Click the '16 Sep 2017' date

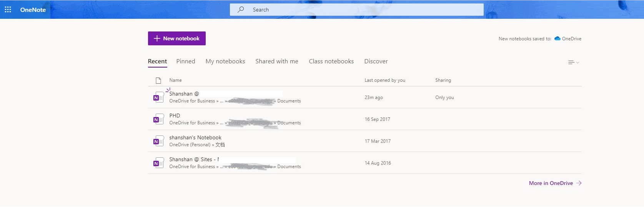coord(378,119)
